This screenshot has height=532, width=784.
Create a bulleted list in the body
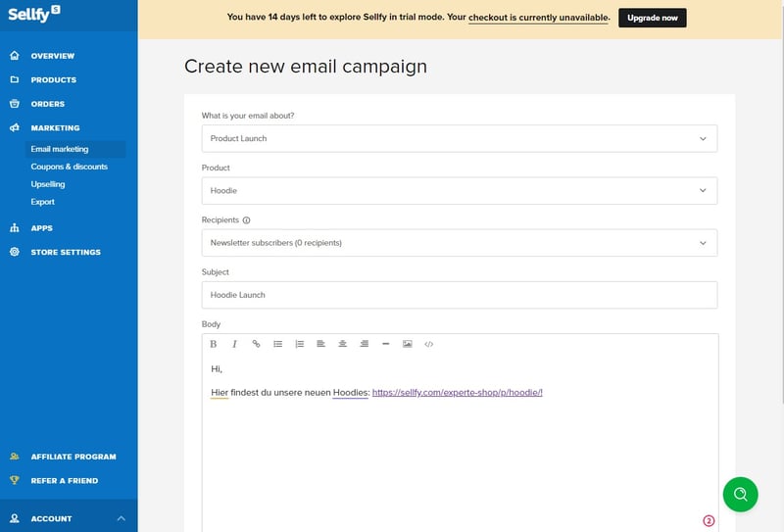pyautogui.click(x=278, y=344)
